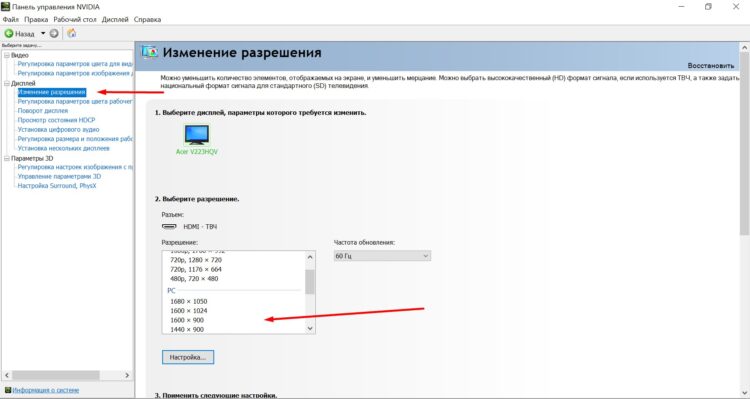Select 1440 × 900 resolution

187,330
